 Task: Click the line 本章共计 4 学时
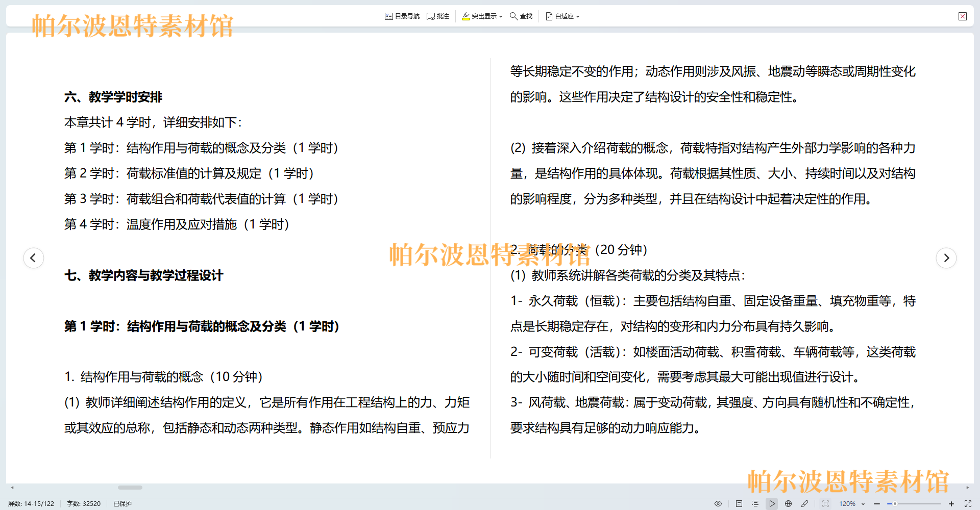(153, 122)
